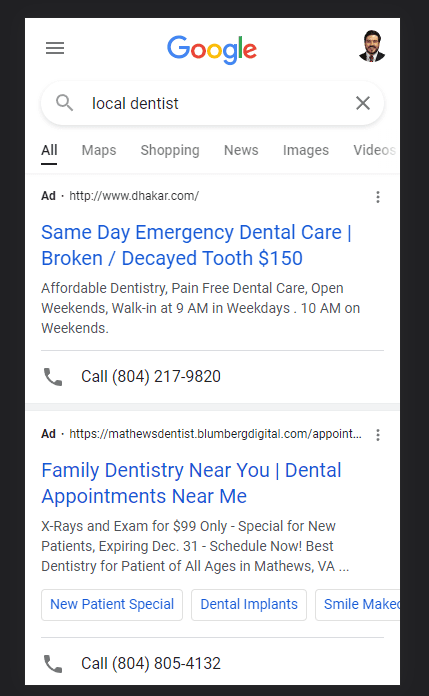Open Family Dentistry Near You link
The image size is (429, 696).
point(191,483)
